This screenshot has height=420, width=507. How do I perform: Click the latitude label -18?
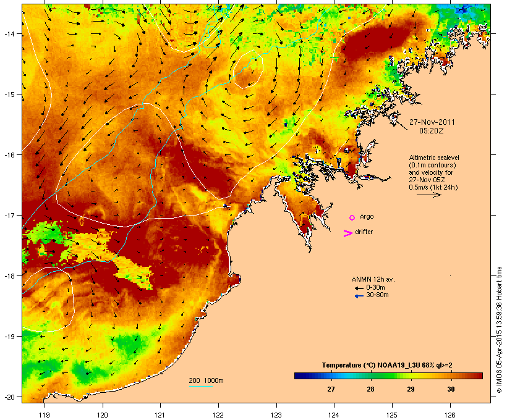[9, 275]
